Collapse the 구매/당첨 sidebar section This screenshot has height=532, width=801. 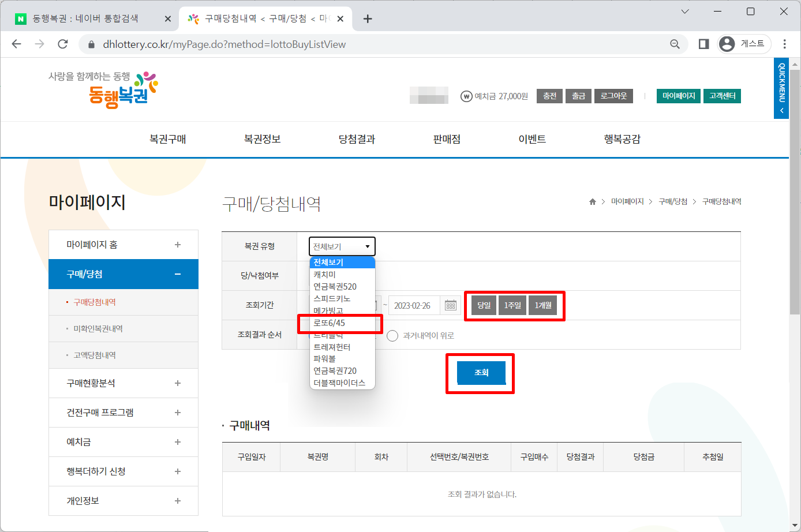point(123,274)
